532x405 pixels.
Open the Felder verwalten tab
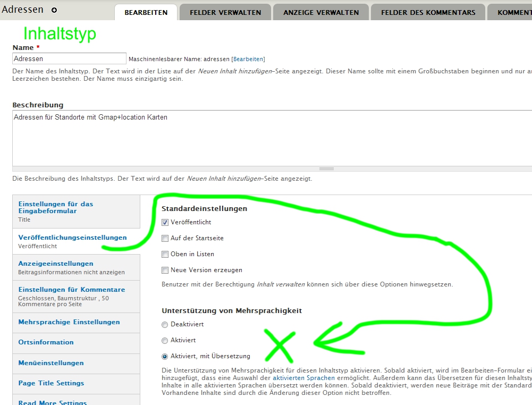[x=225, y=12]
